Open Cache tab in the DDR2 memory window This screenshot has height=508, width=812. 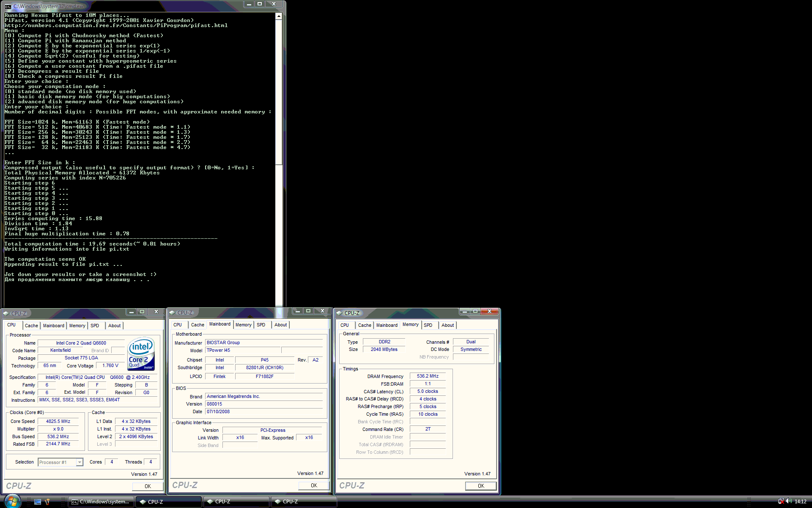[x=365, y=325]
